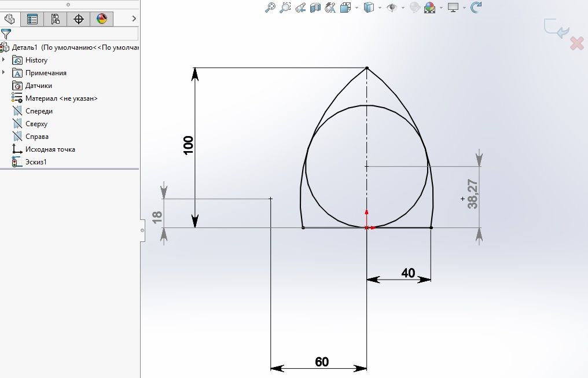Screen dimensions: 588x378
Task: Click the Примечания annotations icon
Action: tap(17, 73)
